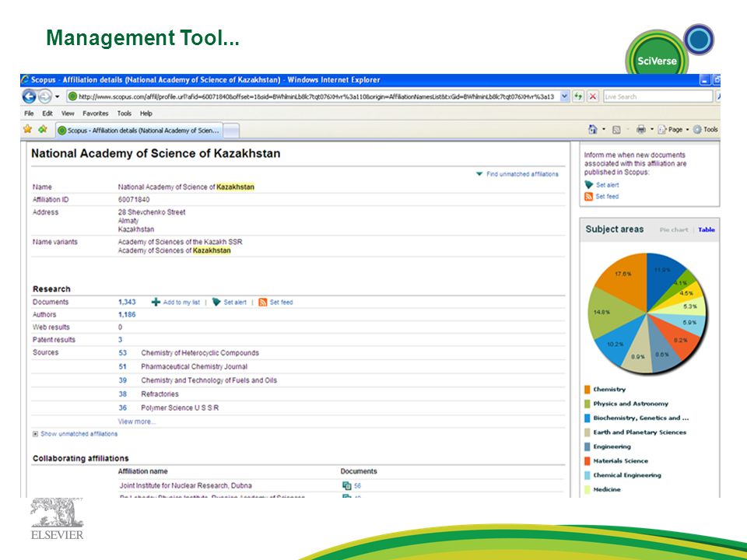Open the Tools menu in menu bar
This screenshot has width=747, height=560.
124,114
